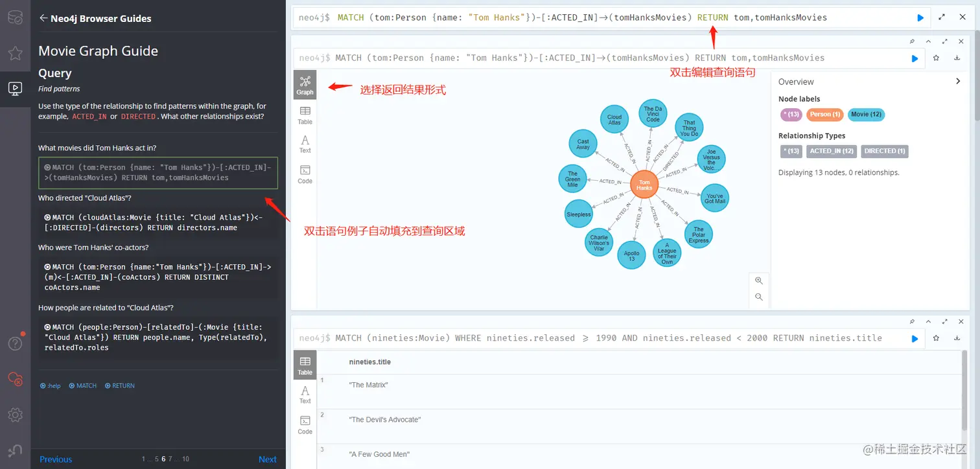Save Tom Hanks query as favorite

point(937,58)
